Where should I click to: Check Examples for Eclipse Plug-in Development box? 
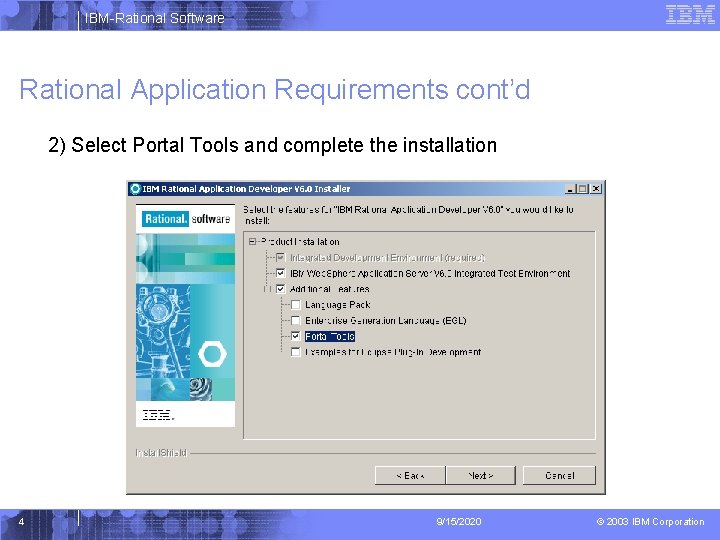click(x=296, y=352)
